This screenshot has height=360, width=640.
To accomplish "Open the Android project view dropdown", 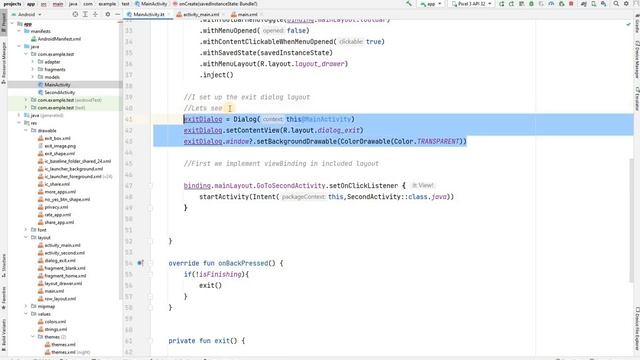I will [x=27, y=14].
